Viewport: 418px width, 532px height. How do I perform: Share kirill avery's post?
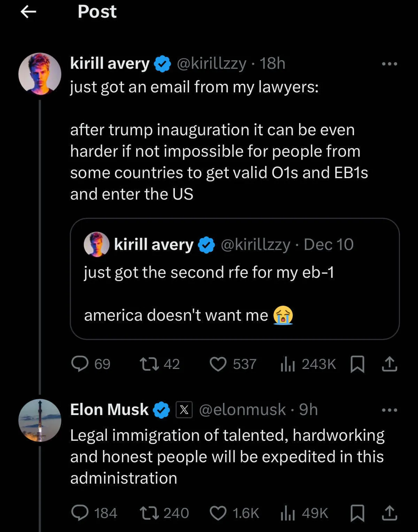click(x=389, y=364)
